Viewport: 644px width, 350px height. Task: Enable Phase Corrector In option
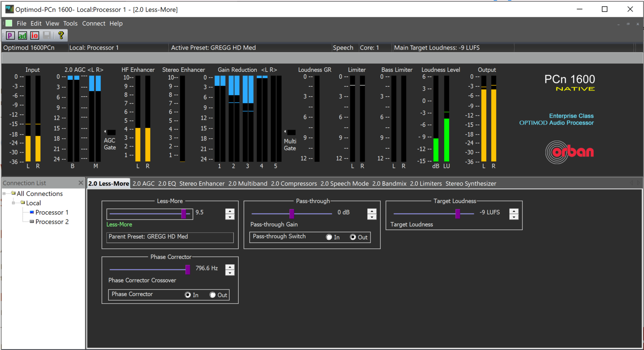point(188,295)
